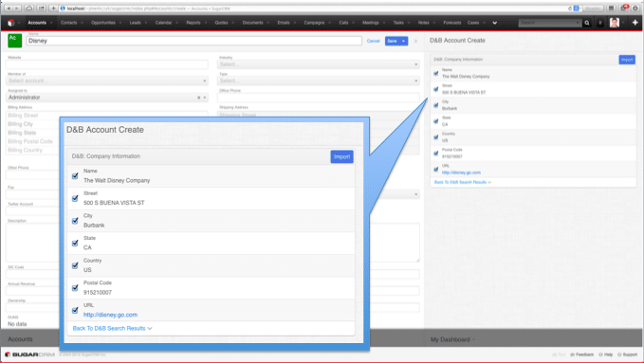
Task: Uncheck URL checkbox in right D&B panel
Action: [x=435, y=170]
